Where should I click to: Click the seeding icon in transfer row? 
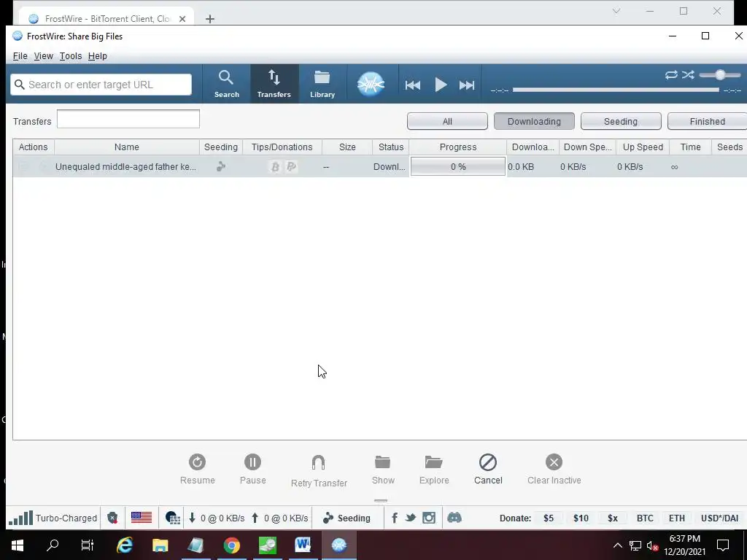point(220,167)
